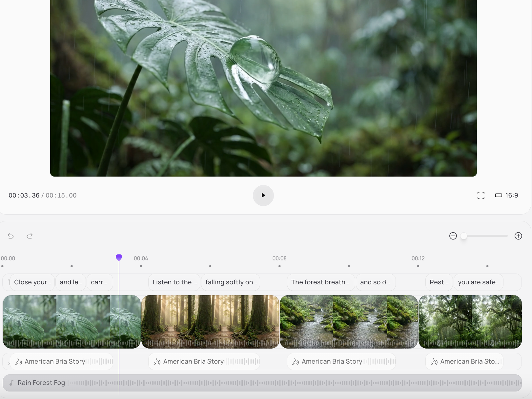Zoom out the timeline with minus icon
The image size is (532, 399).
453,236
